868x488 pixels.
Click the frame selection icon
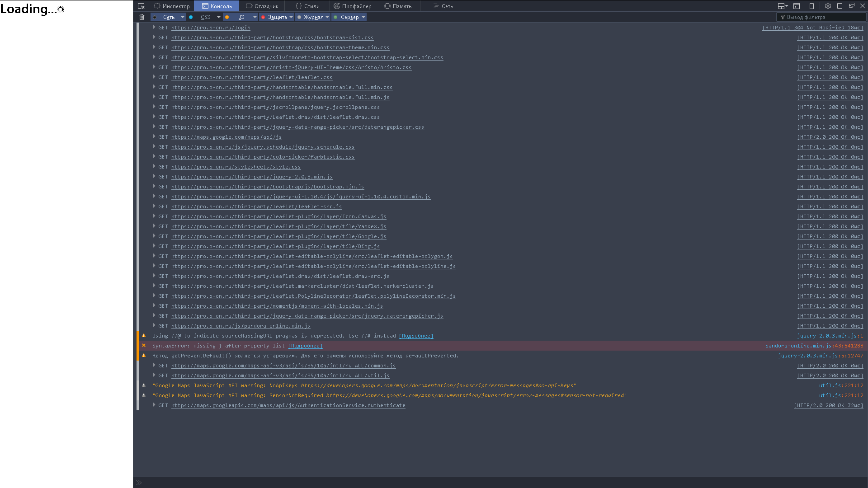pyautogui.click(x=782, y=6)
